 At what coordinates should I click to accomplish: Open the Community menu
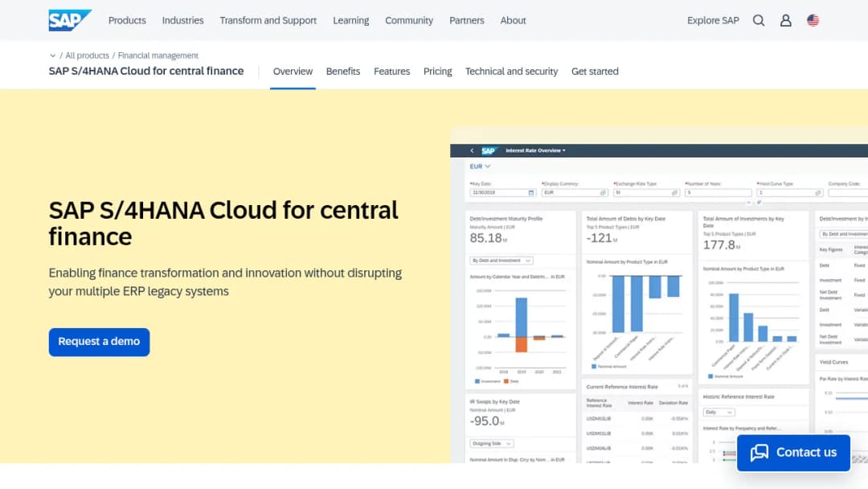[409, 20]
